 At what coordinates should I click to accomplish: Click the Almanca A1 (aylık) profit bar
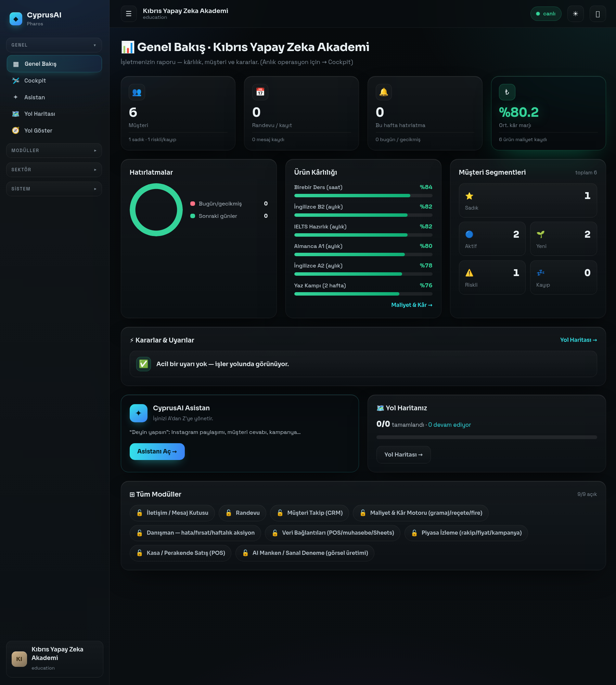[363, 254]
